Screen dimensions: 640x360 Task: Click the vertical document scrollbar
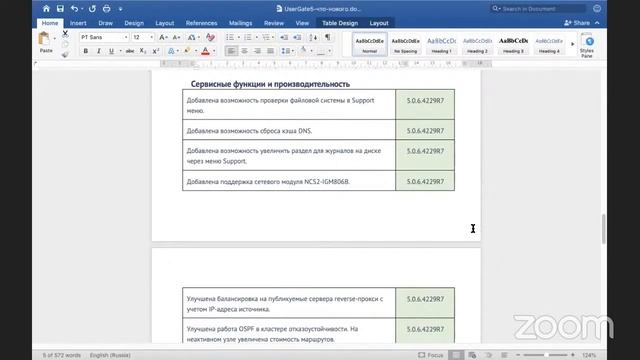pos(604,229)
